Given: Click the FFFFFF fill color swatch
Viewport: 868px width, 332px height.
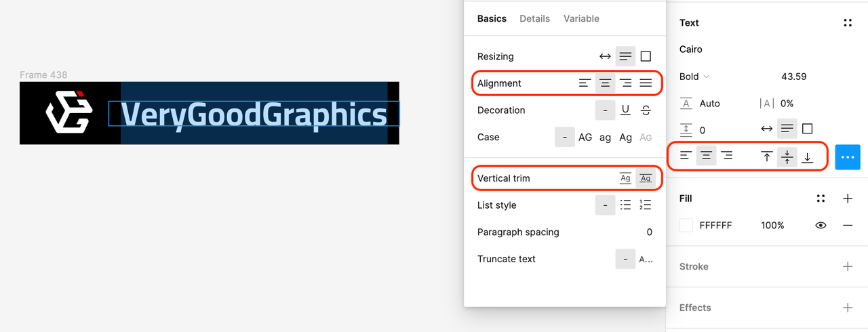Looking at the screenshot, I should point(686,226).
